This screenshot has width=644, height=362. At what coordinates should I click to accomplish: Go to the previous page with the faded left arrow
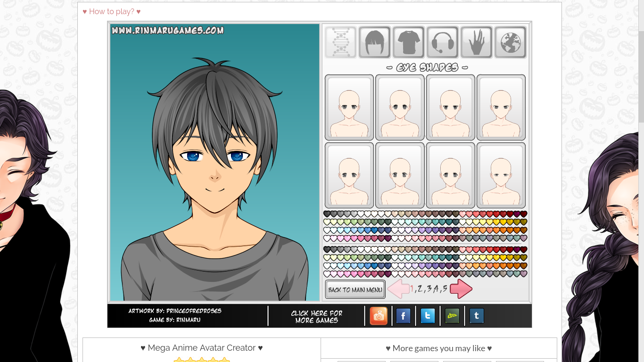coord(398,289)
